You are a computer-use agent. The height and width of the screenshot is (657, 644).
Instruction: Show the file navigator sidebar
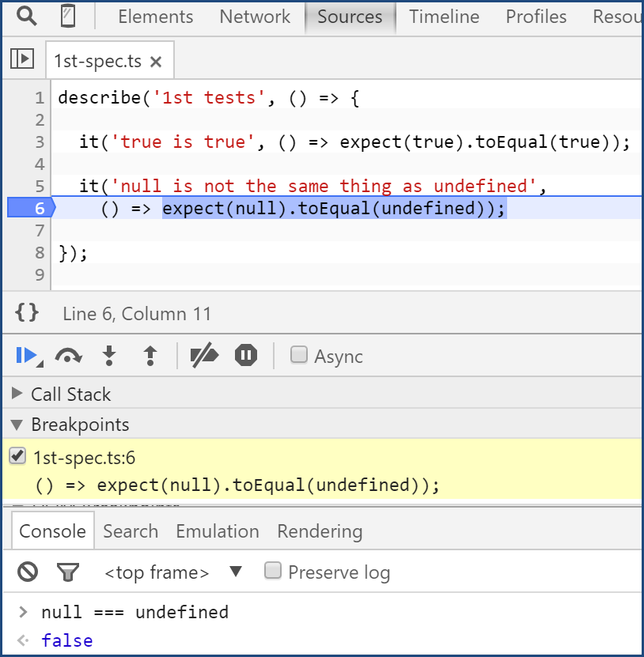point(22,59)
